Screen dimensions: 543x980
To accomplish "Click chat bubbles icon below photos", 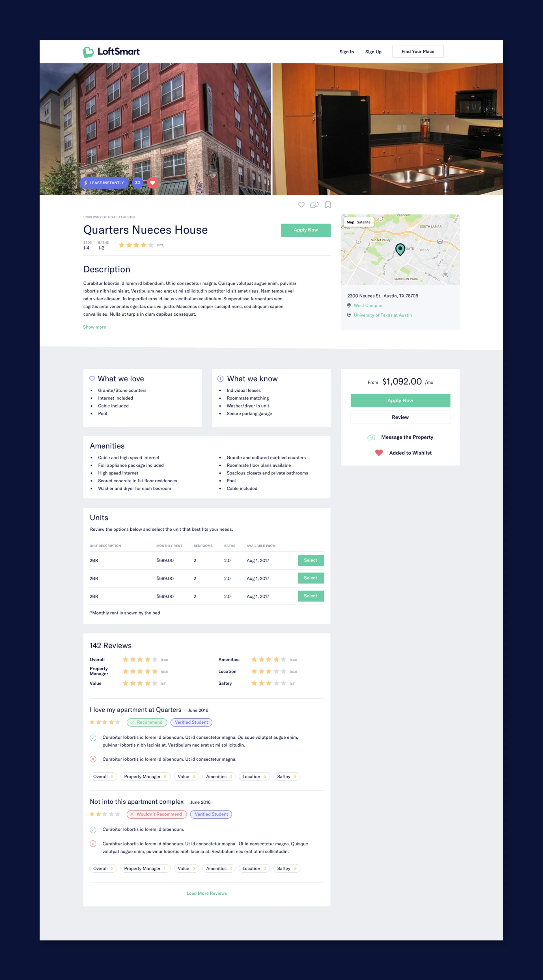I will pos(314,205).
